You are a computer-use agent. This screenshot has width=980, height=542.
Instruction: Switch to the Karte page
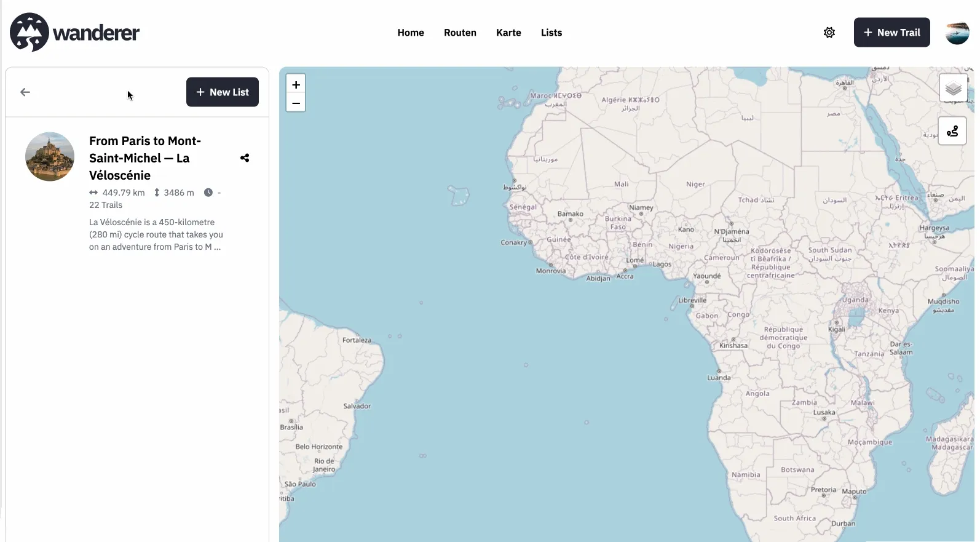click(508, 33)
